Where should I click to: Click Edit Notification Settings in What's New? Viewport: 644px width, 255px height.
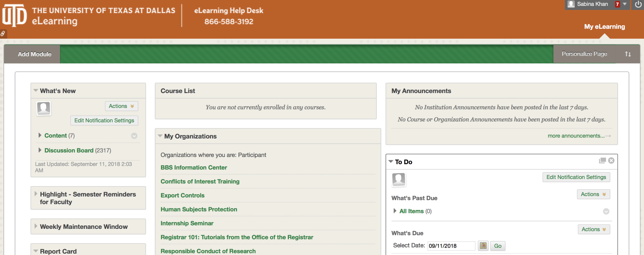click(x=104, y=121)
